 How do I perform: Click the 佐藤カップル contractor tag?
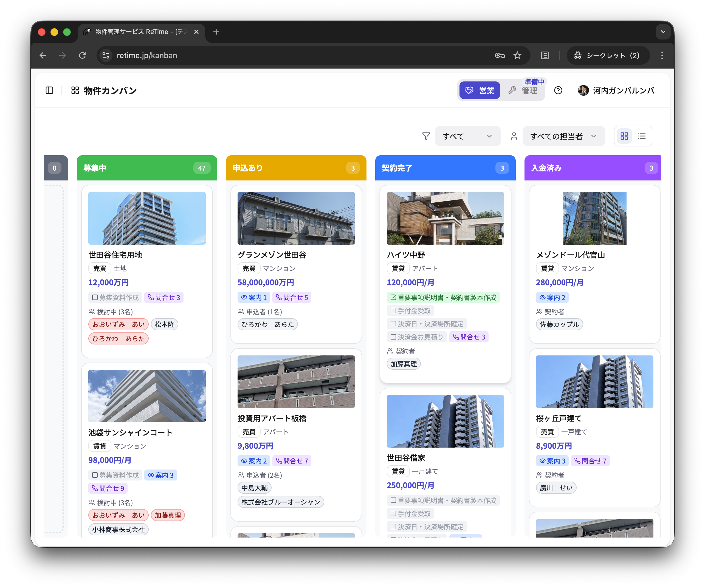(x=559, y=324)
